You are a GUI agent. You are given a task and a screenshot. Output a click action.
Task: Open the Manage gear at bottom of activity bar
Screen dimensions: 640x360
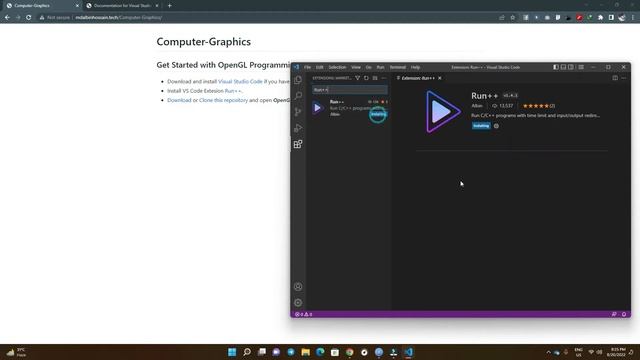click(298, 303)
